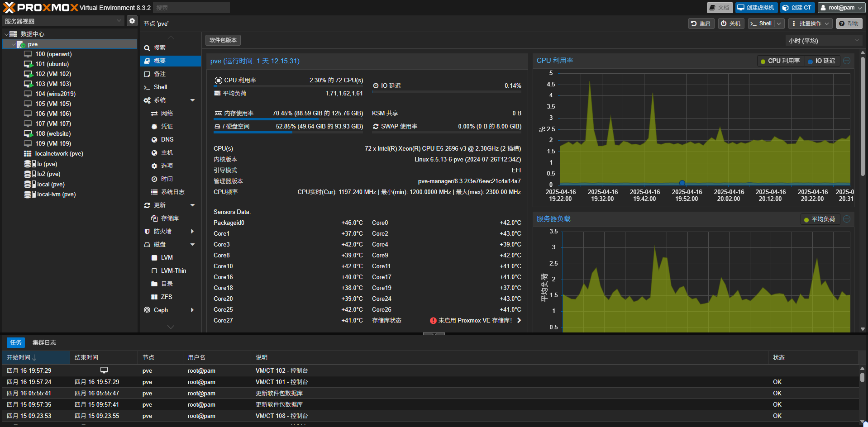Viewport: 868px width, 427px height.
Task: Open the 防火墙 firewall section
Action: click(162, 232)
